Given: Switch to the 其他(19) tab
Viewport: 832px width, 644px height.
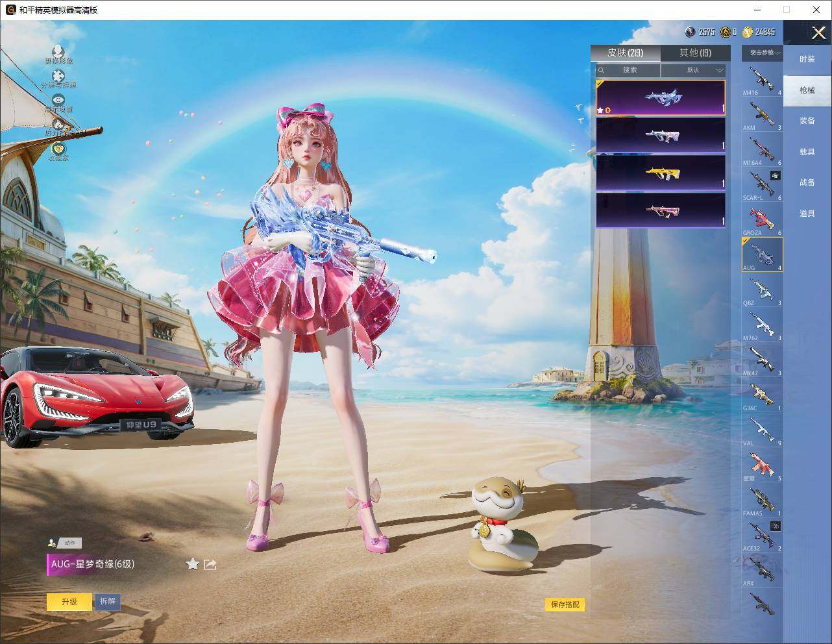Looking at the screenshot, I should pyautogui.click(x=695, y=53).
